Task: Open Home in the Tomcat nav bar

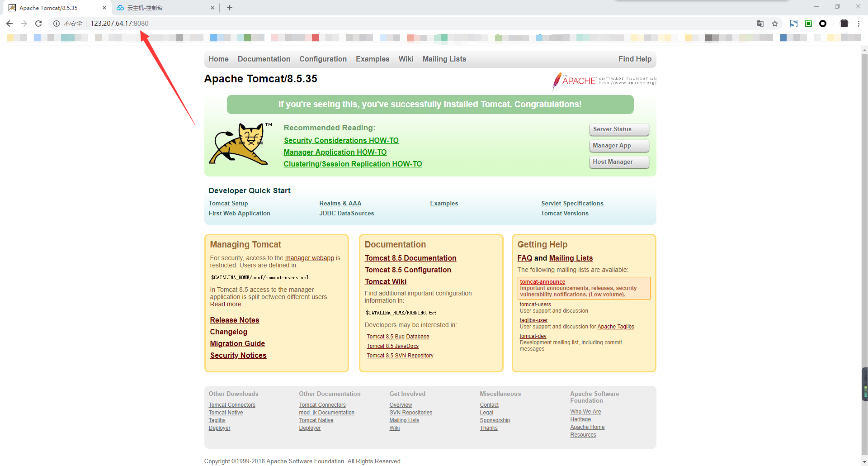Action: 218,59
